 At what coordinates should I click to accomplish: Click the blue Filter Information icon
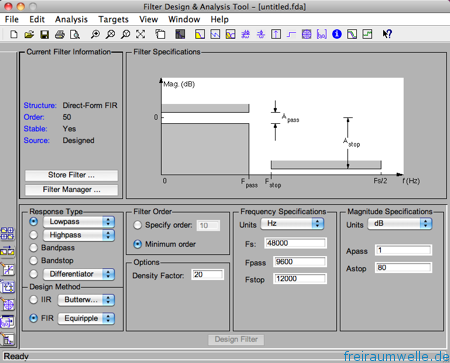337,34
